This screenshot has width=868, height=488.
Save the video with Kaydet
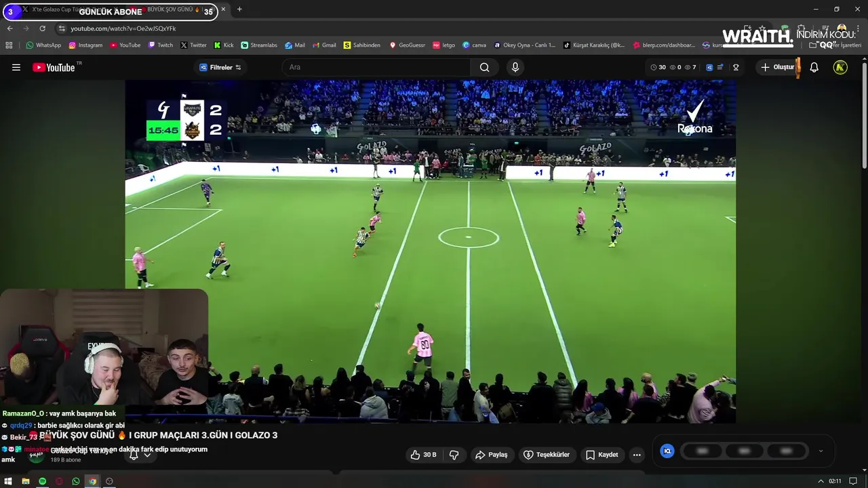602,455
